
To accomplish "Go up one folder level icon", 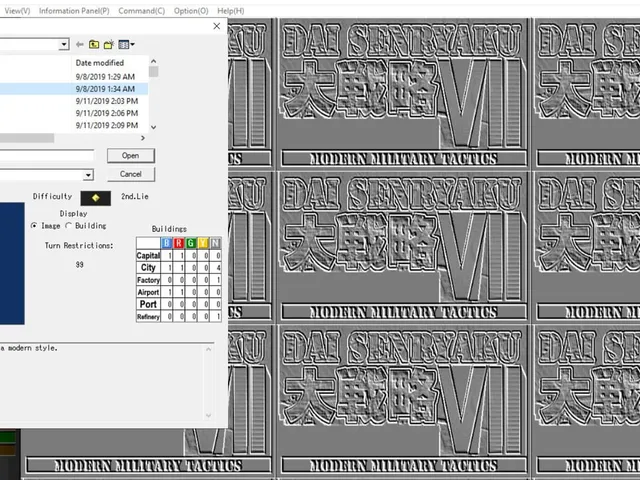I will 94,44.
